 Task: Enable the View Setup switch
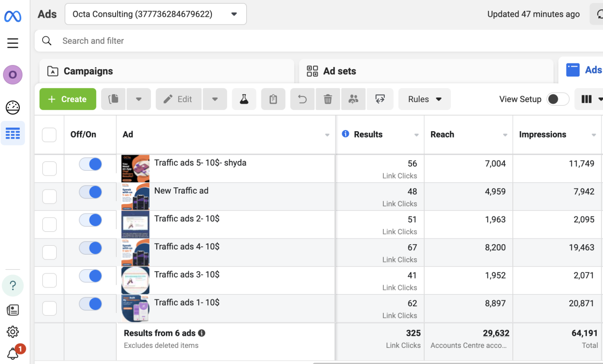[558, 99]
